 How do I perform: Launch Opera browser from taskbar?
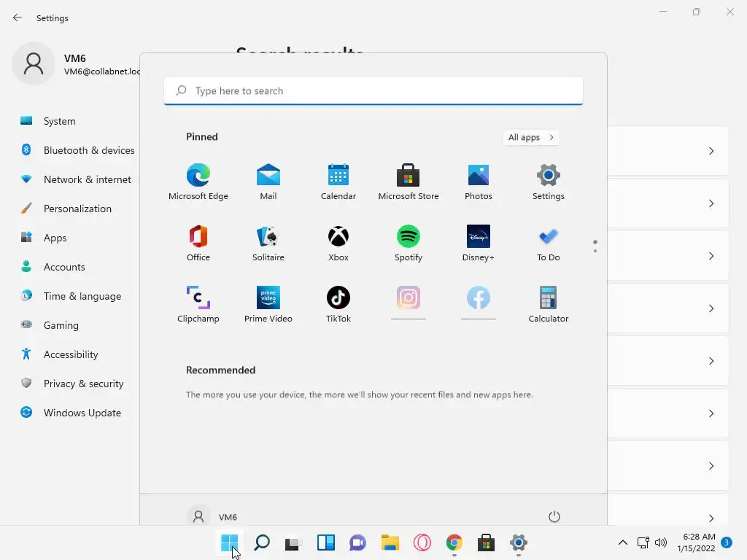[422, 542]
